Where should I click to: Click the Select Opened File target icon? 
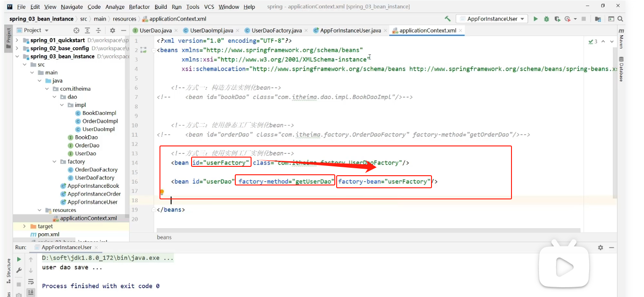click(76, 30)
